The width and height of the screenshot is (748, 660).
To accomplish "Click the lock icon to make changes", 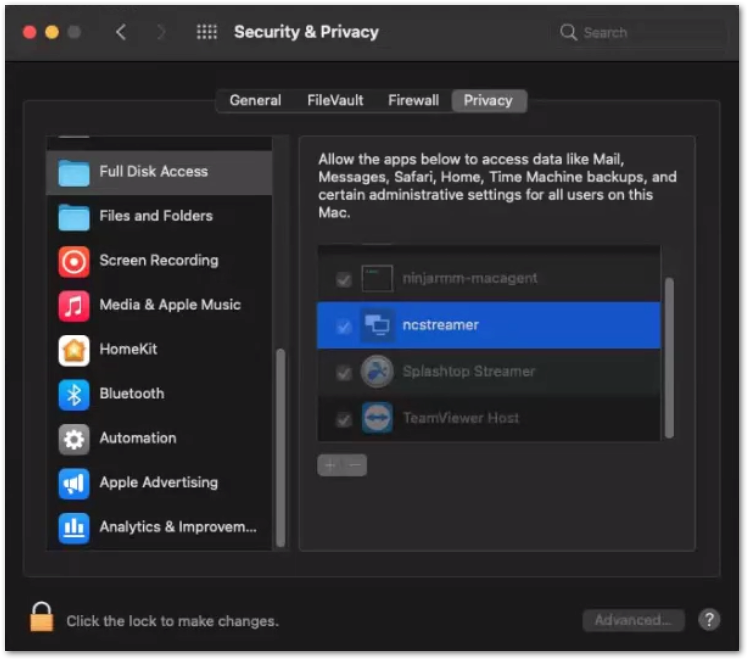I will [41, 618].
